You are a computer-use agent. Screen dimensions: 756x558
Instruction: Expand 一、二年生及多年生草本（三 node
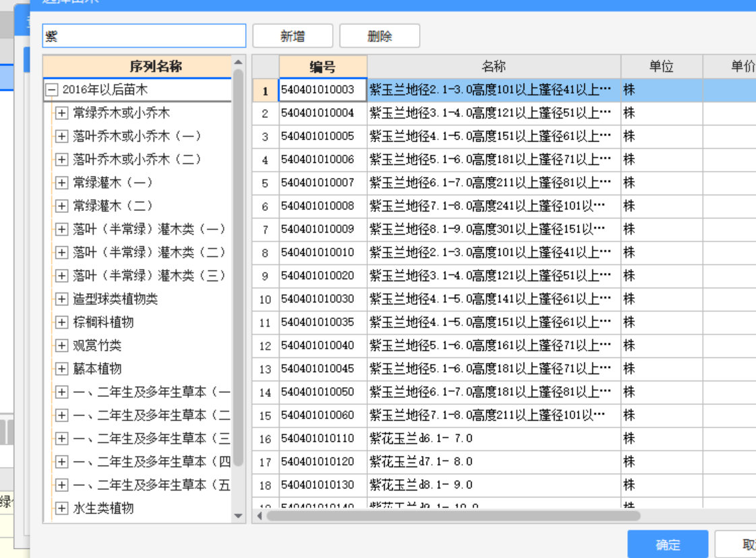(x=61, y=439)
